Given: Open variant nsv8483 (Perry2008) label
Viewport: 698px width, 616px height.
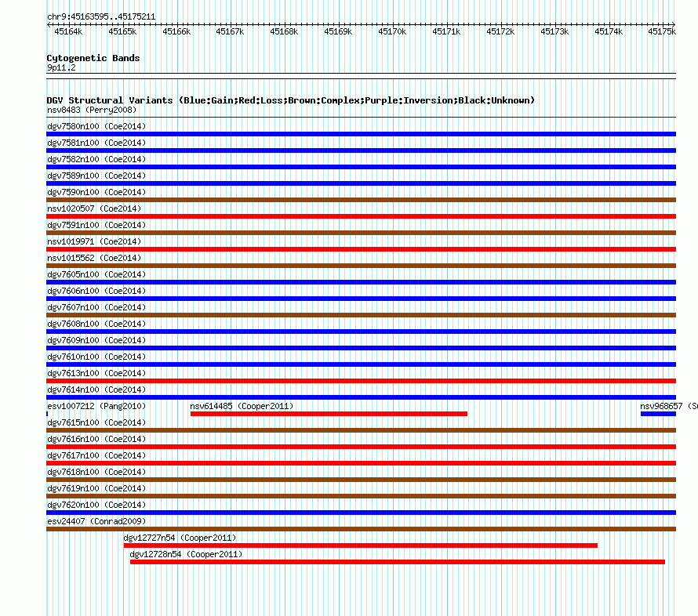Looking at the screenshot, I should (92, 110).
